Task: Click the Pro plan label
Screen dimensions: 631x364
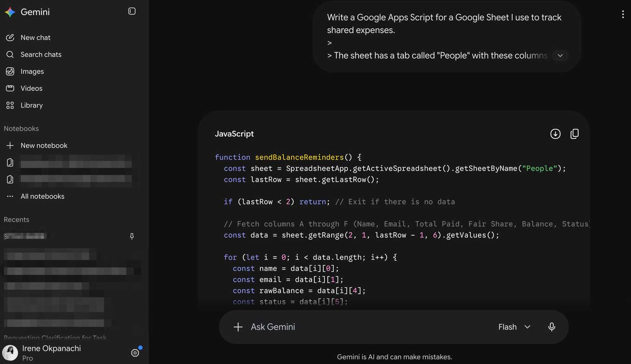Action: [x=28, y=358]
